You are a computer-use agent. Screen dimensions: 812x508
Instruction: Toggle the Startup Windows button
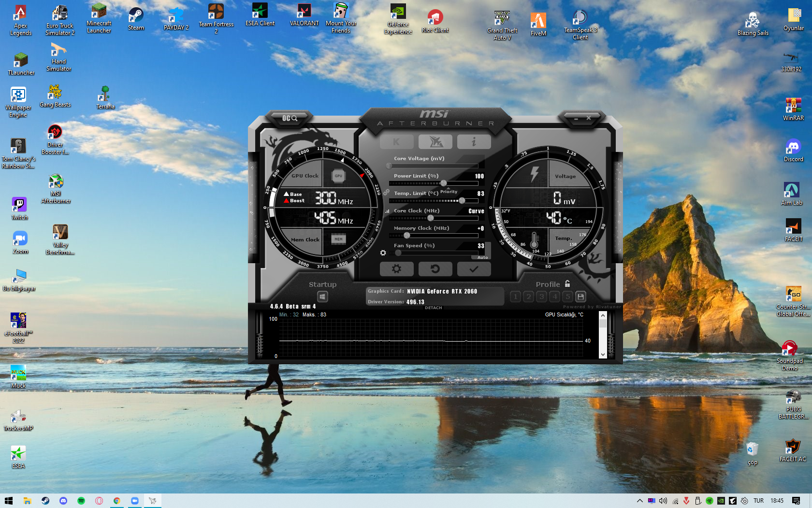point(322,297)
